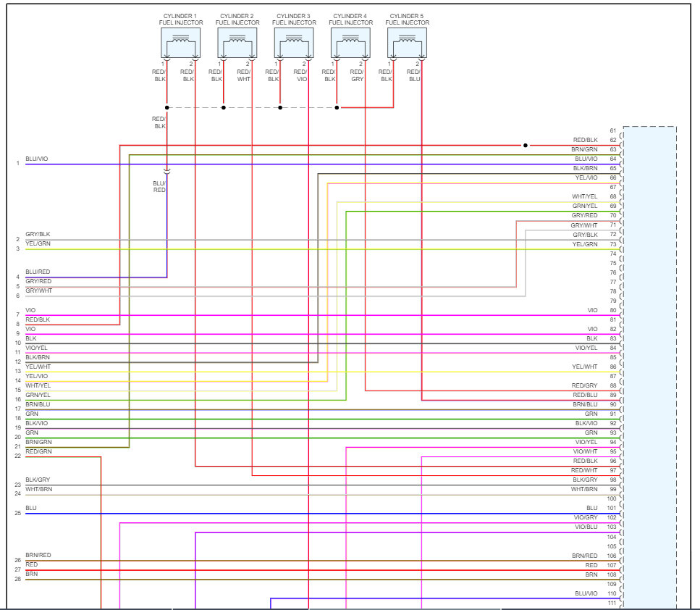Click the CYLINDER 3 FUEL INJECTOR title label
This screenshot has height=610, width=700.
point(293,17)
